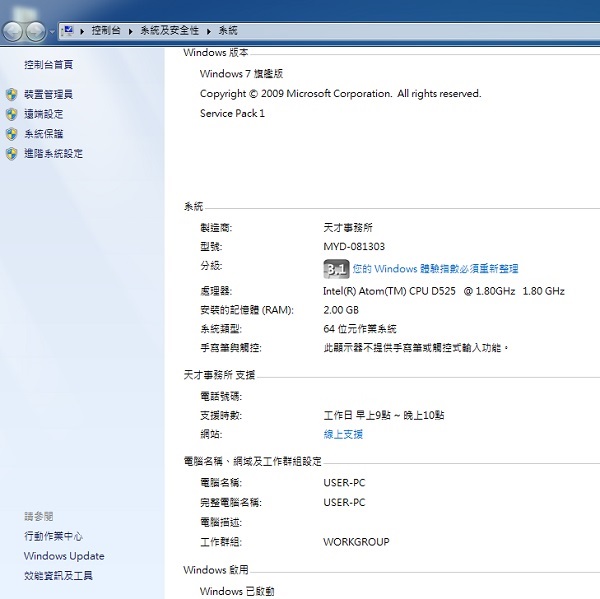Select Intel Atom CPU D525 processor text
Image resolution: width=600 pixels, height=599 pixels.
coord(444,291)
